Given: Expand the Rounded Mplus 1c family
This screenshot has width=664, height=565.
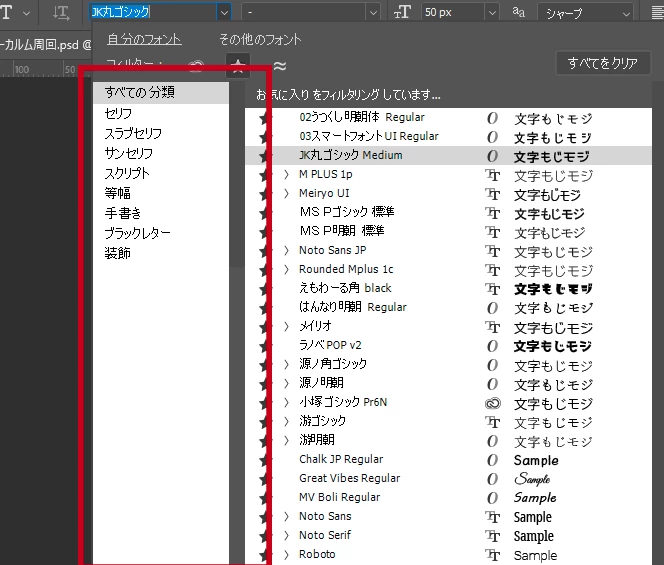Looking at the screenshot, I should tap(287, 269).
